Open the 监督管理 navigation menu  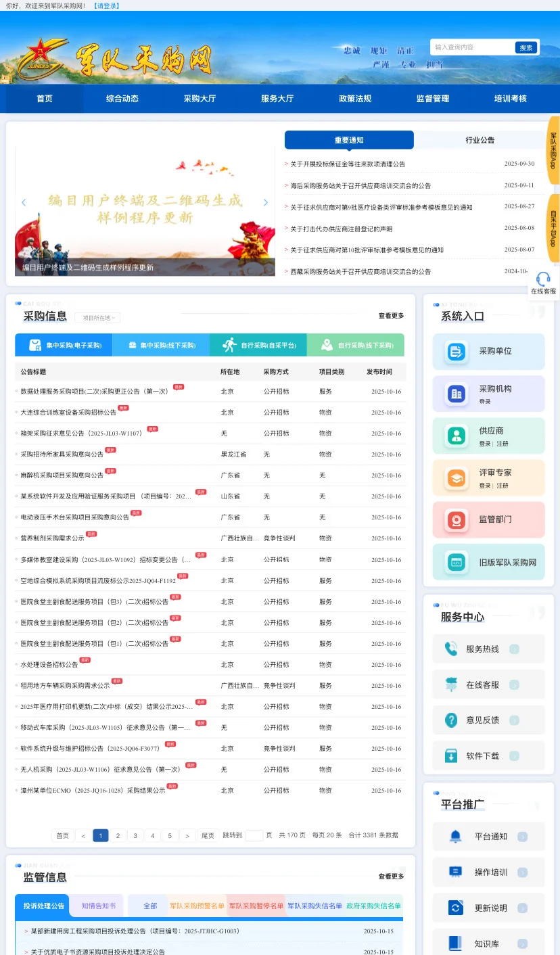click(432, 98)
